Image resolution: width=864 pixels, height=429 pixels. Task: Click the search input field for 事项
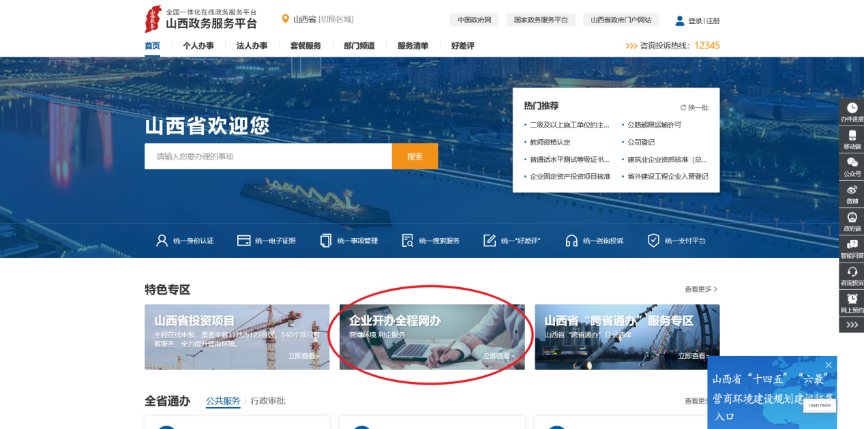(x=267, y=156)
